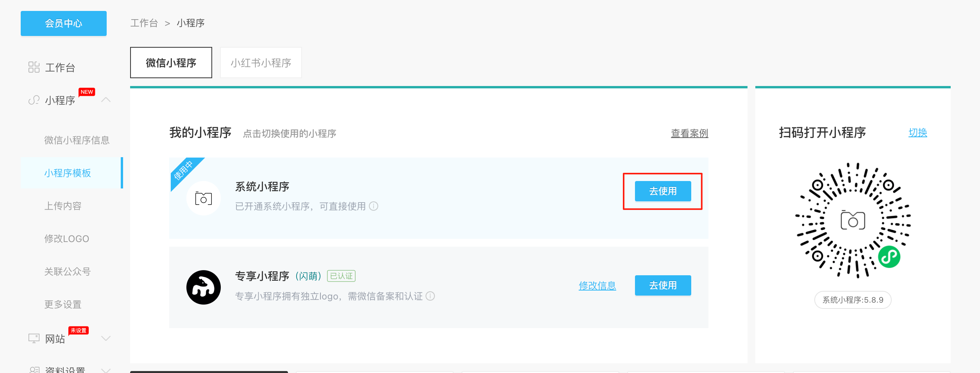Click 点击切换使用的小程序 hint text
Screen dimensions: 980x373
tap(290, 134)
